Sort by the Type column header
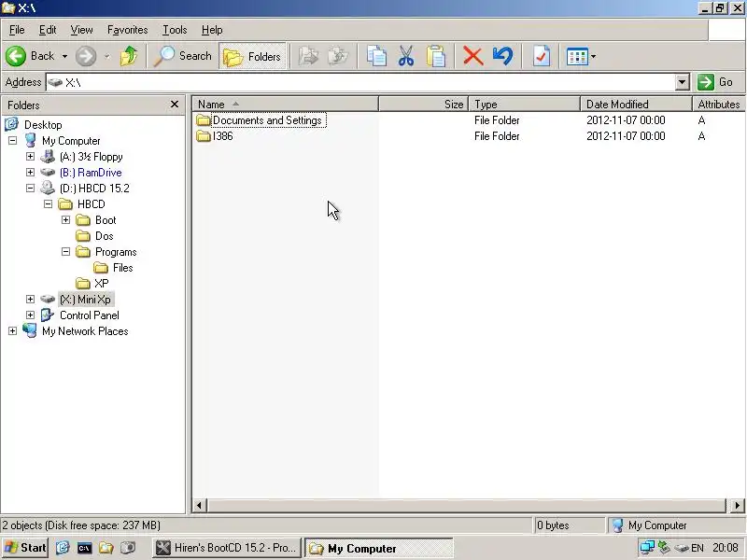747x560 pixels. (525, 104)
